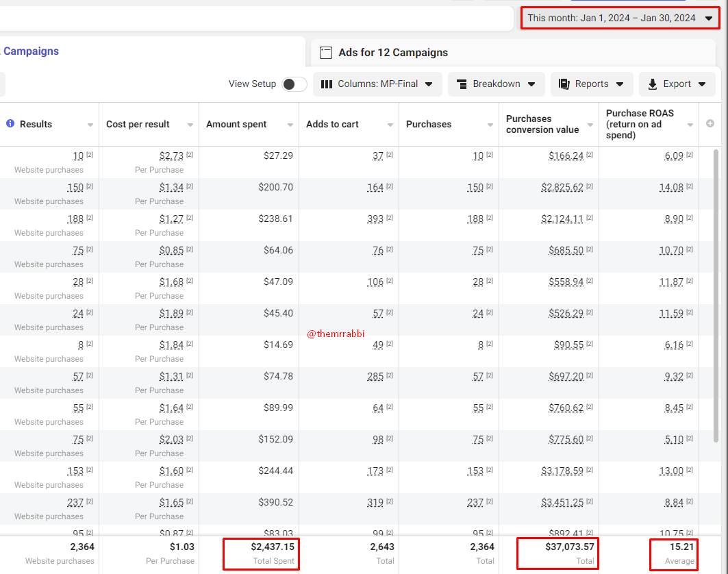Open the Ads for 12 Campaigns tab
Screen dimensions: 728x574
(512, 53)
